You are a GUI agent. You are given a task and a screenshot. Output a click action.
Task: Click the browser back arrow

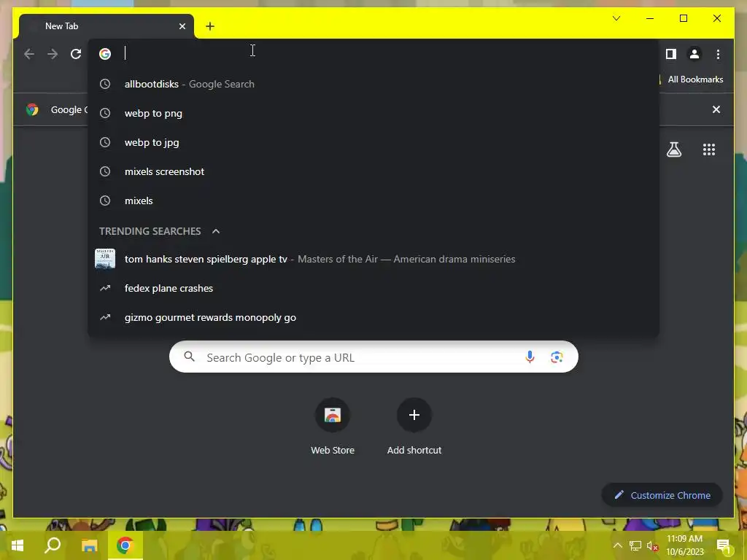pyautogui.click(x=29, y=54)
